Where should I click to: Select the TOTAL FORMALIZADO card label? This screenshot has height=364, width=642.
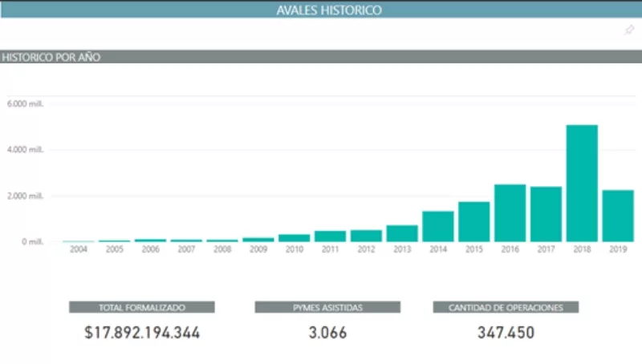click(142, 307)
